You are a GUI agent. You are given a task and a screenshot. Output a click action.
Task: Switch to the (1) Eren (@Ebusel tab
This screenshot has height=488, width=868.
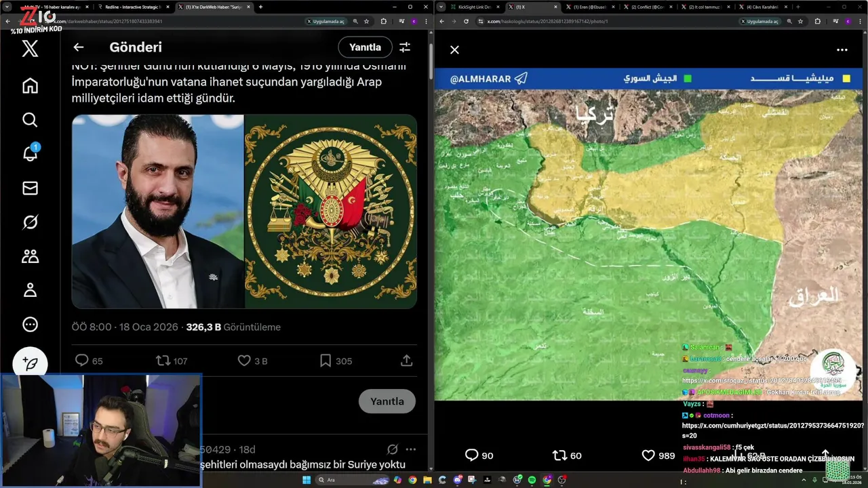point(590,7)
